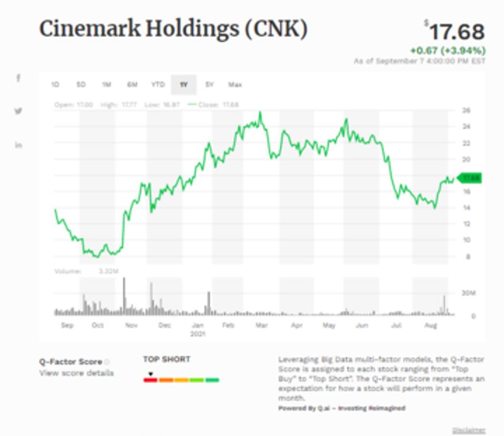
Task: Click the Q-Factor Score info icon
Action: pyautogui.click(x=107, y=362)
